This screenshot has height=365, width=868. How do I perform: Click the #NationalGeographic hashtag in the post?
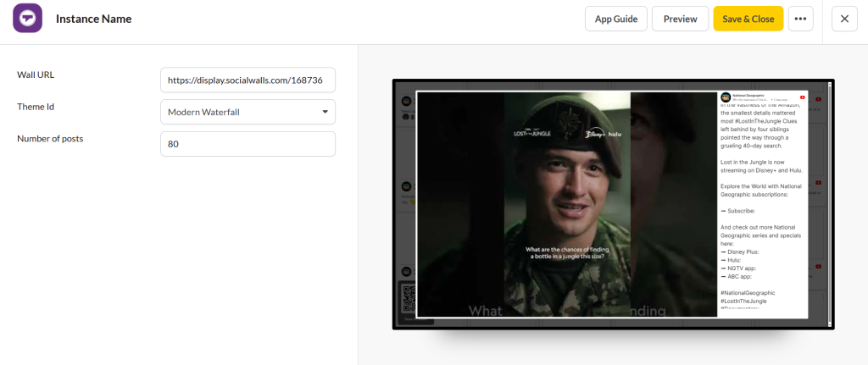pyautogui.click(x=747, y=293)
